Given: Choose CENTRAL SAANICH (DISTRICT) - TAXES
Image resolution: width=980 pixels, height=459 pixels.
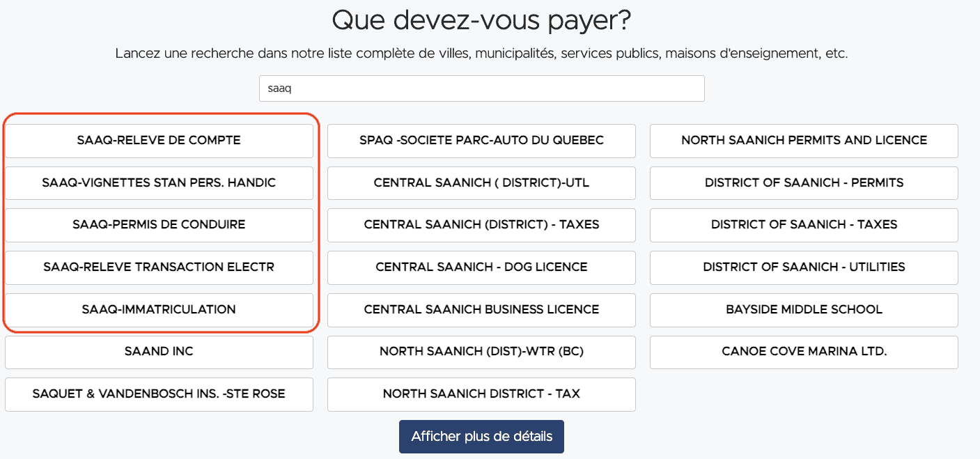Looking at the screenshot, I should coord(481,225).
